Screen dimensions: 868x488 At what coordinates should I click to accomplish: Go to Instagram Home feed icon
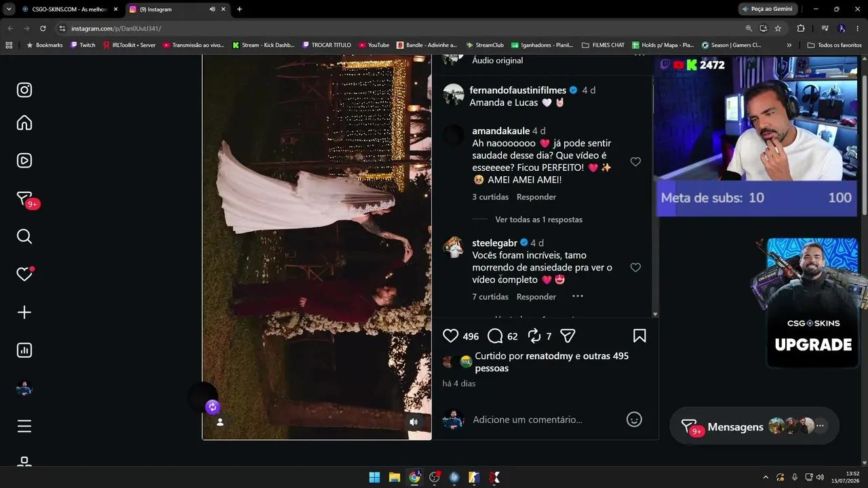tap(24, 123)
